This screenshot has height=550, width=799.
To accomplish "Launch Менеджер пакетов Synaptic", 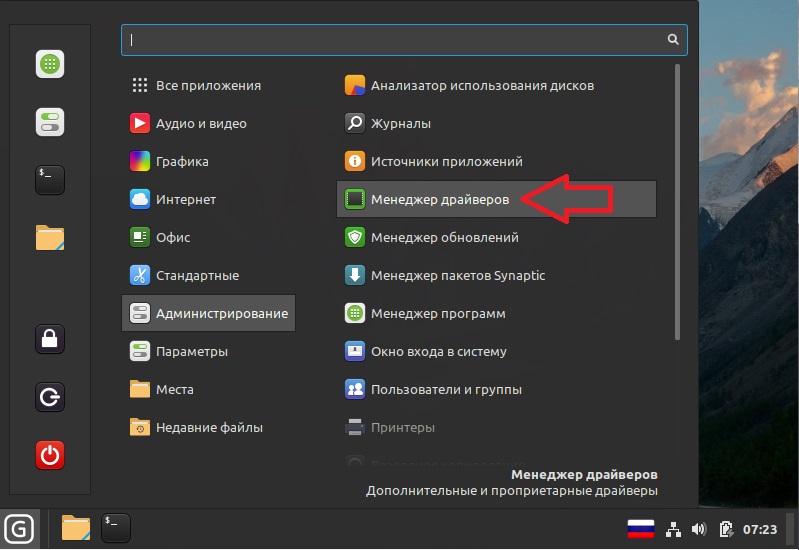I will tap(457, 276).
